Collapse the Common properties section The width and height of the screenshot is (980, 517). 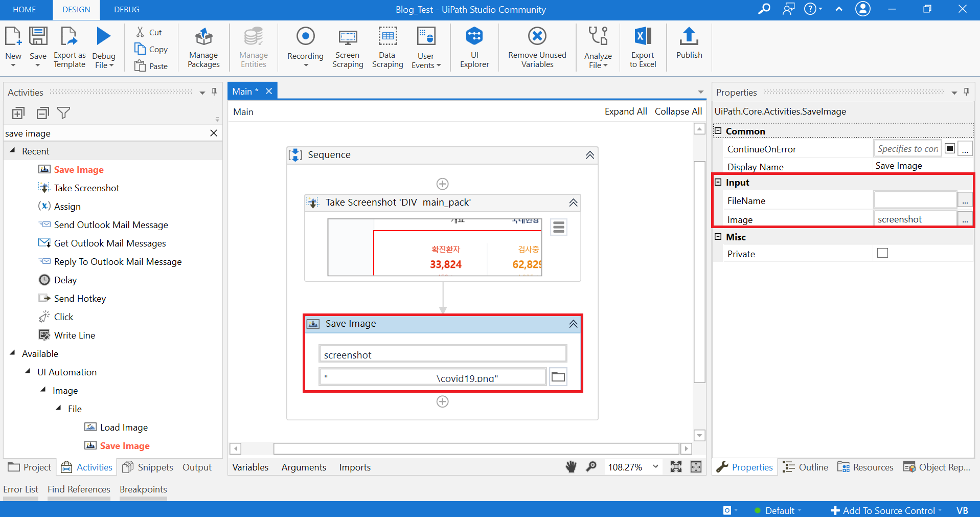coord(718,131)
